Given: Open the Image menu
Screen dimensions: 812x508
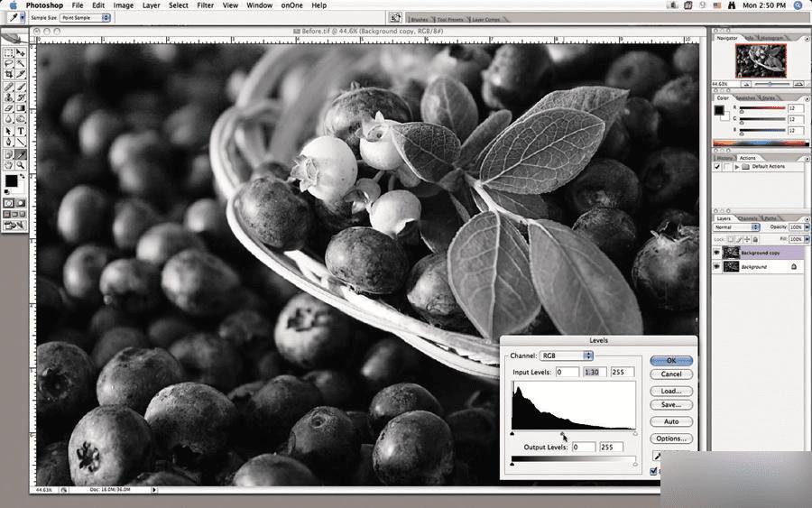Looking at the screenshot, I should point(124,5).
